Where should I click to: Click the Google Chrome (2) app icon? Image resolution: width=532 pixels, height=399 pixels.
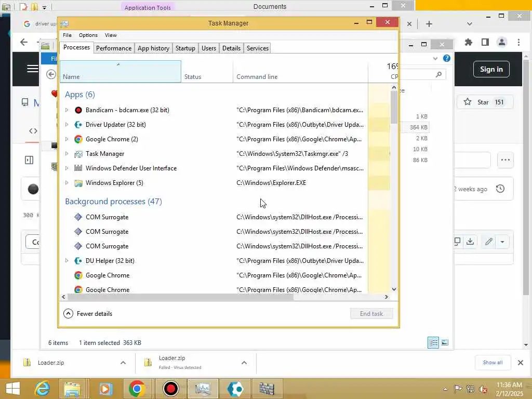(78, 139)
